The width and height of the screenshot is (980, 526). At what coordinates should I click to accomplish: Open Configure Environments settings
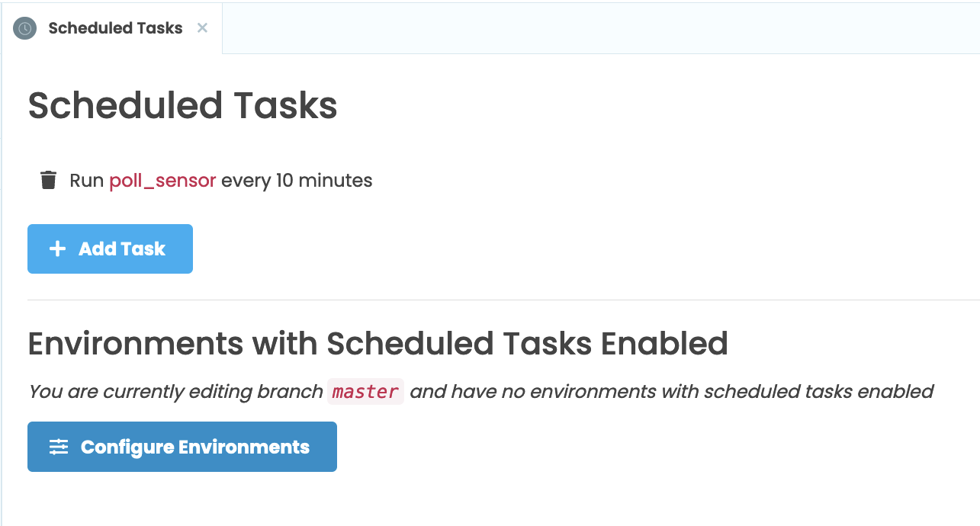pyautogui.click(x=182, y=447)
